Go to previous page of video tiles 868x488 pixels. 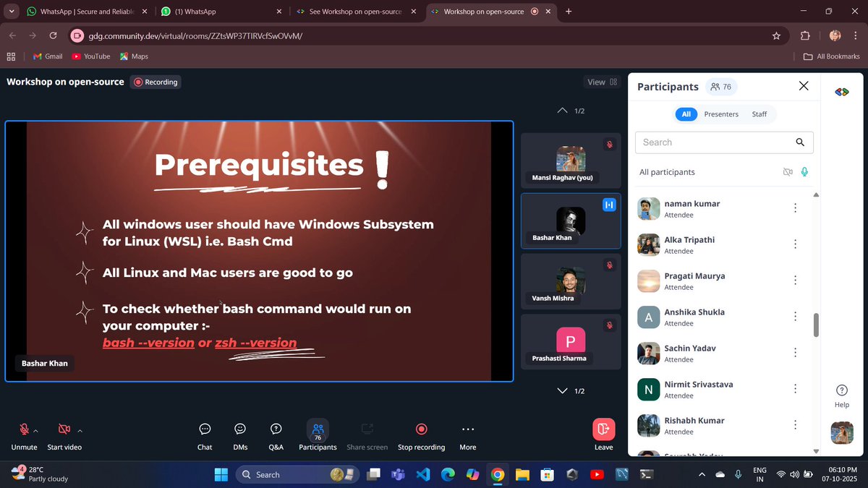click(562, 111)
